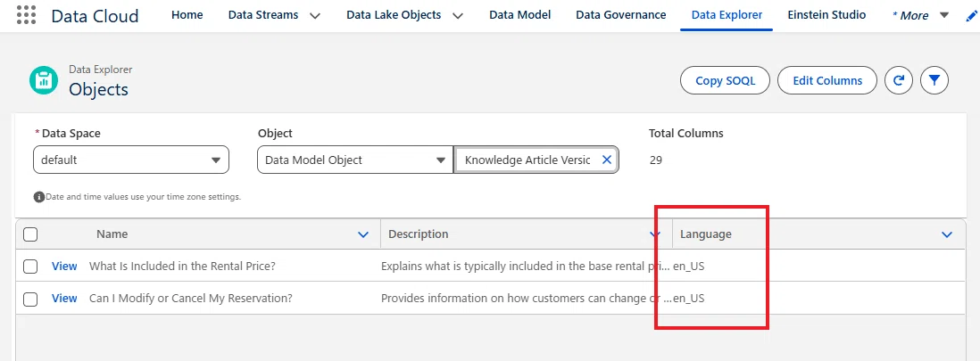Click the Name column header
Viewport: 980px width, 361px height.
(112, 234)
